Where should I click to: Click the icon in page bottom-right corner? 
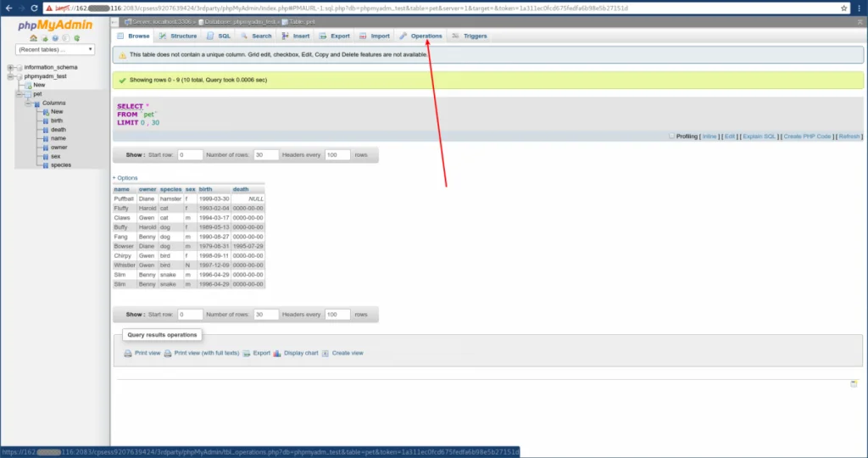point(854,384)
